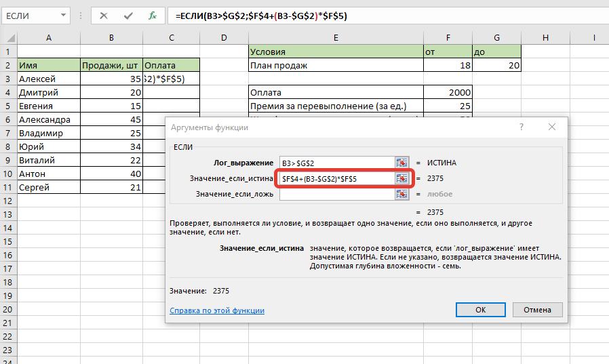
Task: Click cell with name Антон
Action: 49,174
